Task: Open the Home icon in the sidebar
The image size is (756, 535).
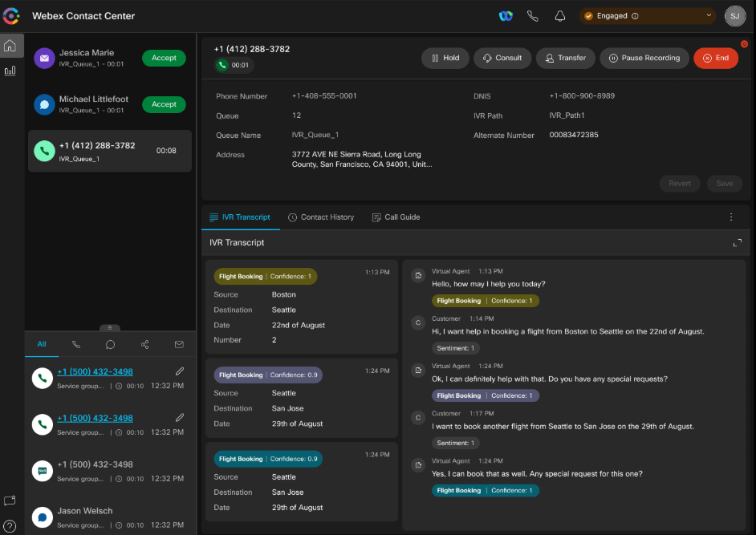Action: point(10,46)
